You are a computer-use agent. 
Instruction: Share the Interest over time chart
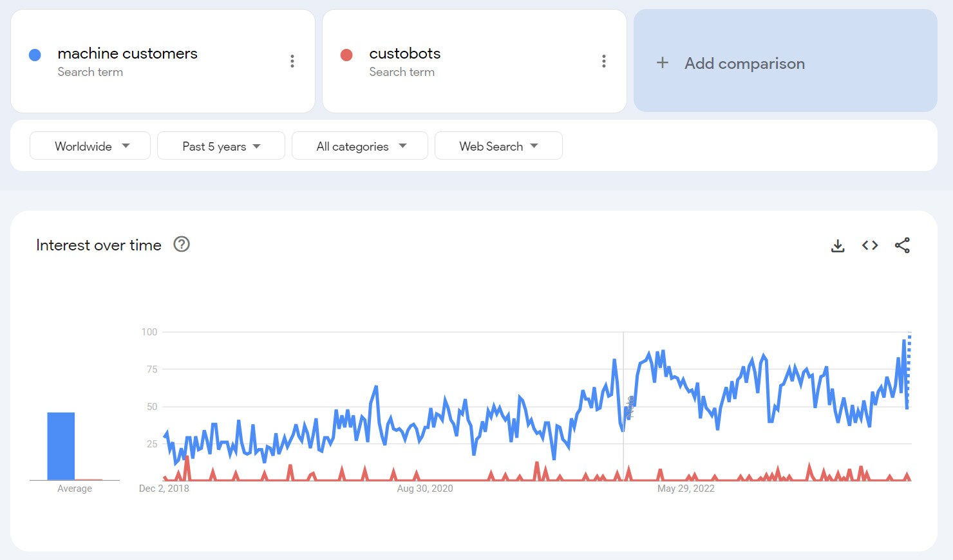coord(903,245)
